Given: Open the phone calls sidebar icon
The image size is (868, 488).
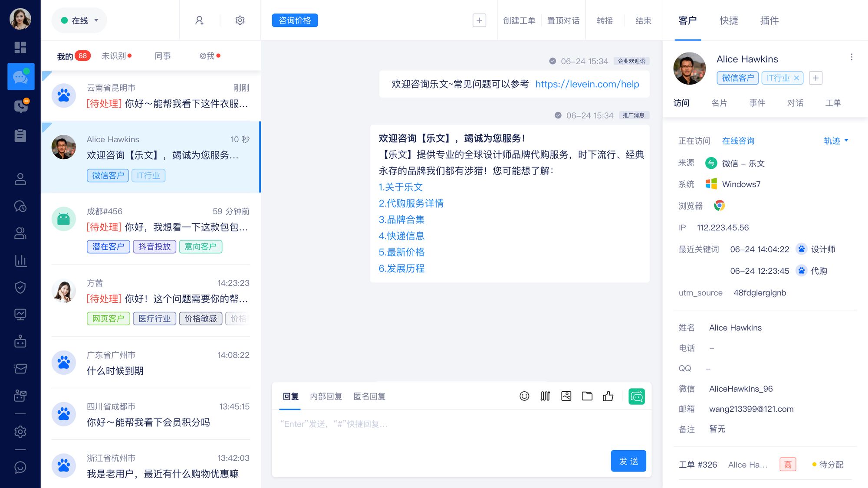Looking at the screenshot, I should pos(20,106).
